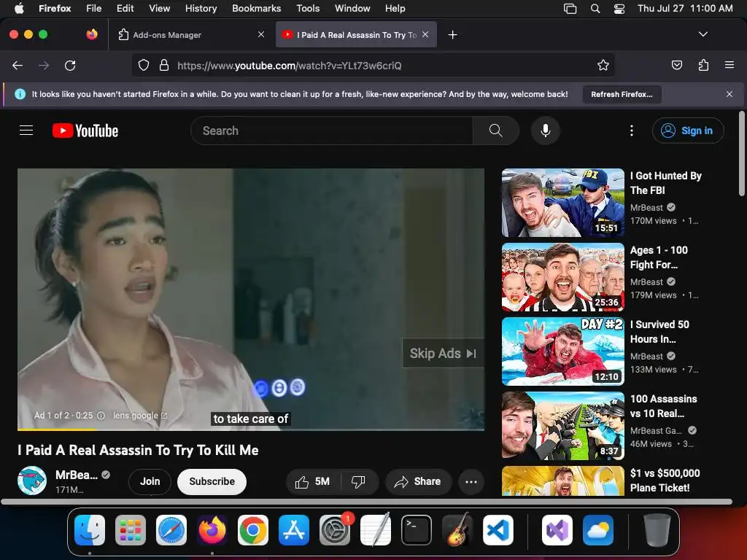Screen dimensions: 747x560
Task: Open Firefox application menu
Action: click(x=729, y=65)
